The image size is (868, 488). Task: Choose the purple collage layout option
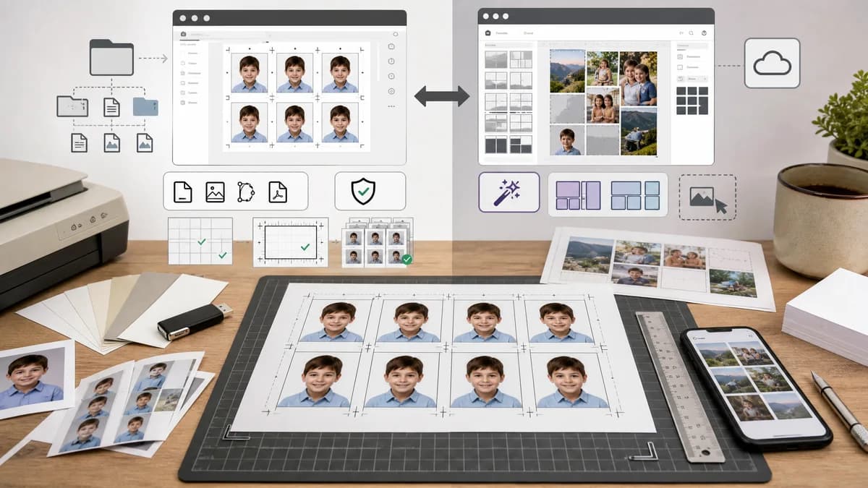pyautogui.click(x=578, y=195)
